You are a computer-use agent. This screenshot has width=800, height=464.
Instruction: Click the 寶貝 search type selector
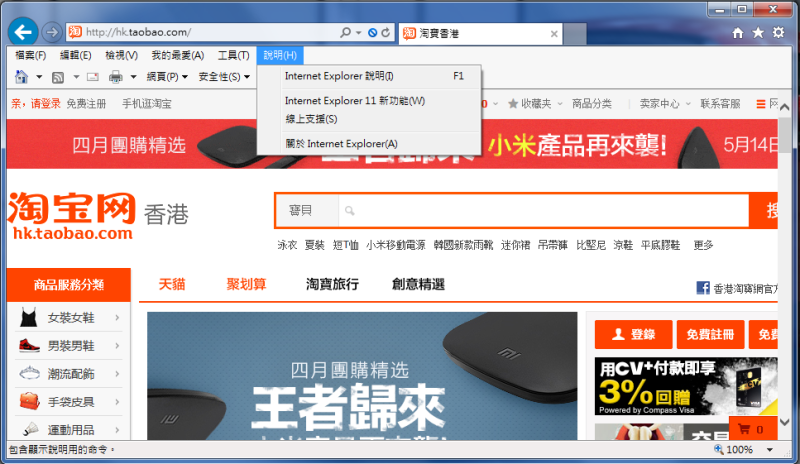pos(307,210)
